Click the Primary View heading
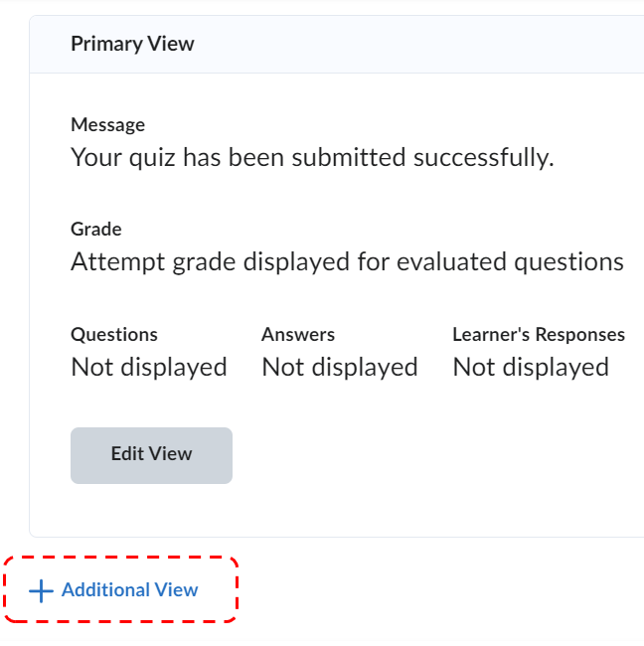This screenshot has width=644, height=646. pyautogui.click(x=132, y=44)
